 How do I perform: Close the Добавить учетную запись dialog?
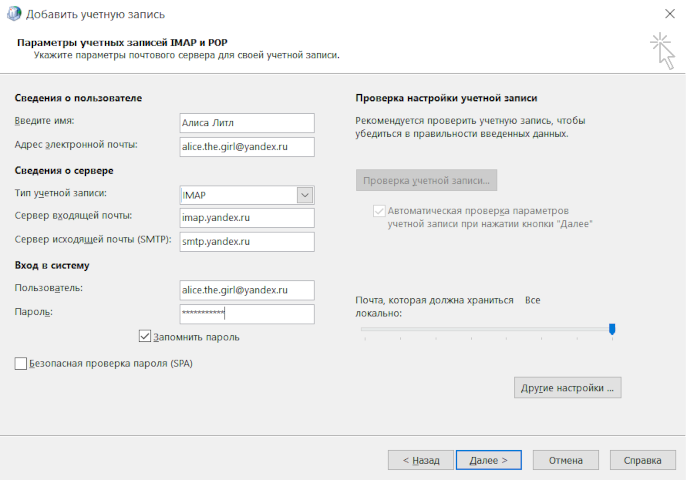(667, 14)
